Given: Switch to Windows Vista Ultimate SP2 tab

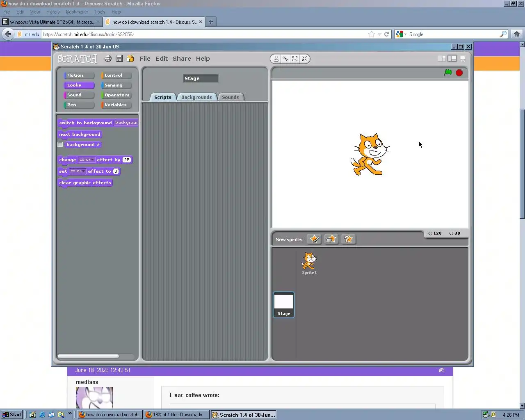Looking at the screenshot, I should pos(51,22).
